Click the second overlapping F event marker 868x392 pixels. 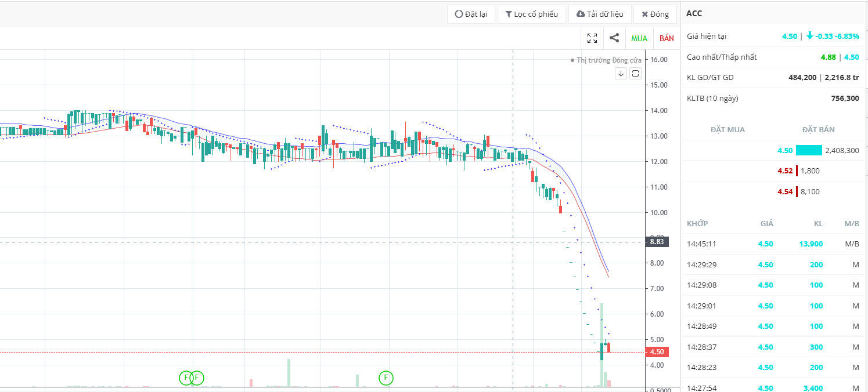click(x=197, y=378)
